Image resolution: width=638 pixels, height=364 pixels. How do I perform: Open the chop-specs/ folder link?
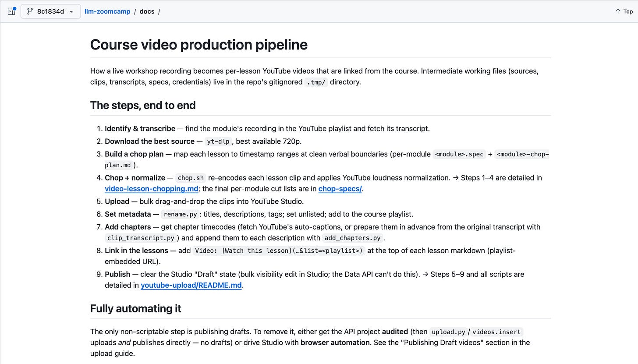(x=340, y=189)
